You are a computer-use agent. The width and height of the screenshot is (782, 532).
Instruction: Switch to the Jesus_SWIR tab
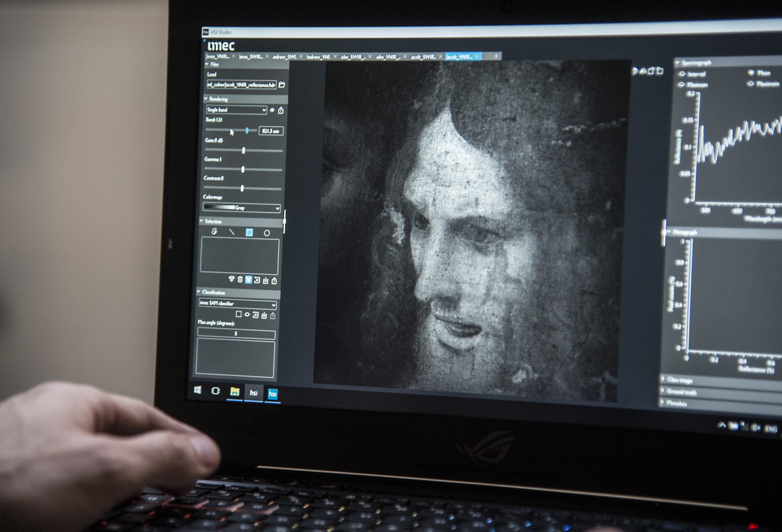[251, 56]
